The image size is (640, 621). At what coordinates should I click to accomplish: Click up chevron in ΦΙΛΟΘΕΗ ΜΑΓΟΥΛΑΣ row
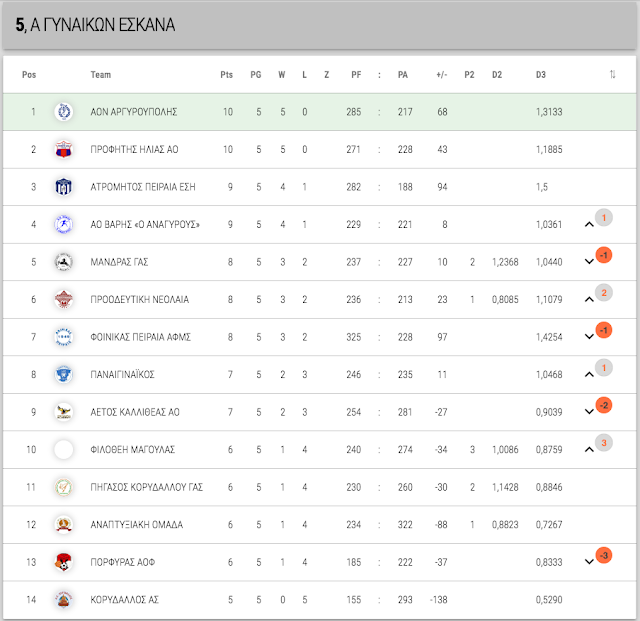589,450
